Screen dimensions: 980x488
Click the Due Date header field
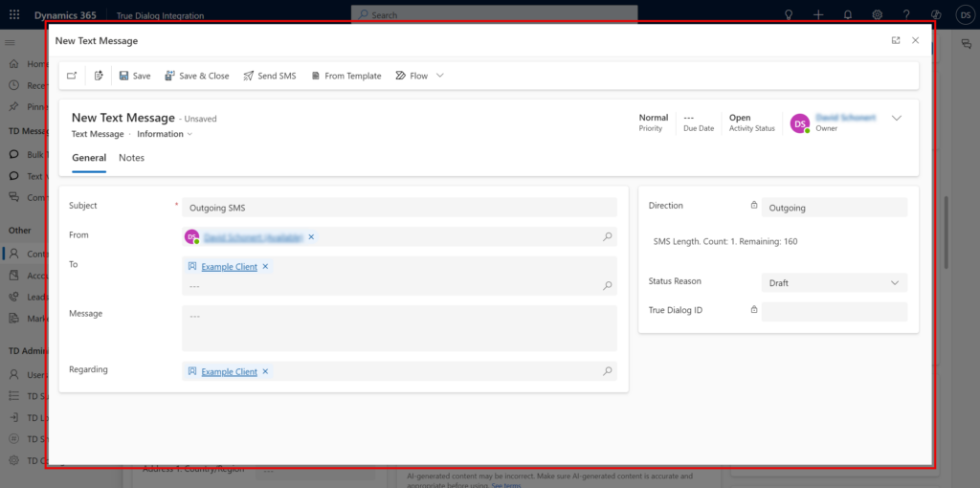tap(699, 122)
